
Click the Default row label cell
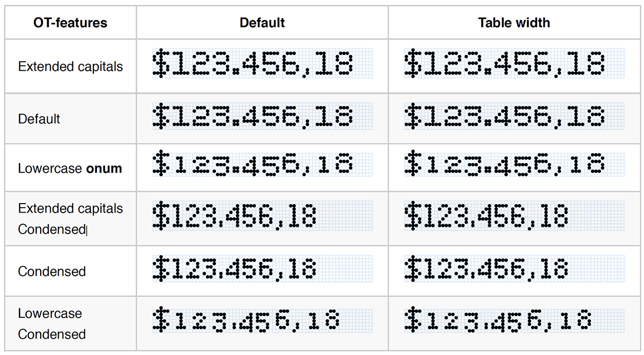pyautogui.click(x=39, y=119)
